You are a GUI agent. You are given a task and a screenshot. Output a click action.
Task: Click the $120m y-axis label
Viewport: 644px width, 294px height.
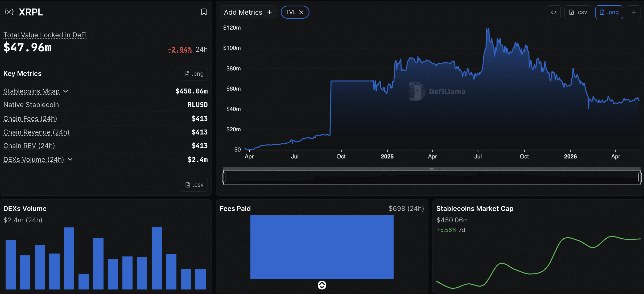(232, 28)
